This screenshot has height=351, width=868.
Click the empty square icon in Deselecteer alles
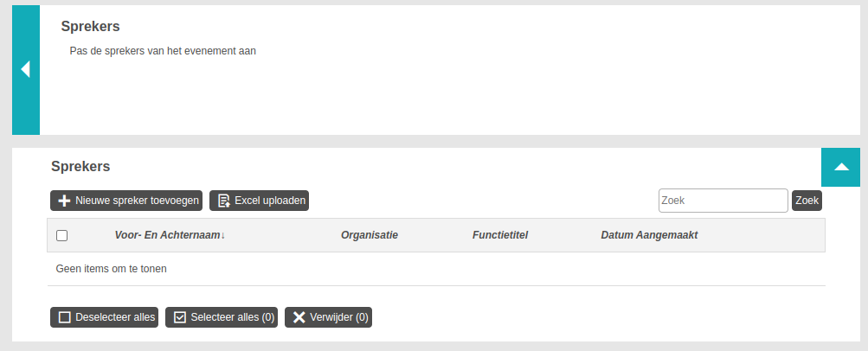click(65, 317)
